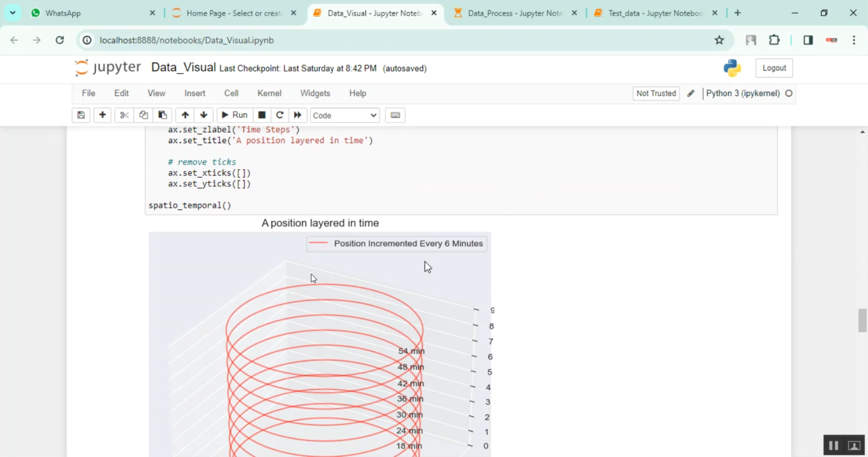The height and width of the screenshot is (457, 868).
Task: Move the selected cell up
Action: [185, 115]
